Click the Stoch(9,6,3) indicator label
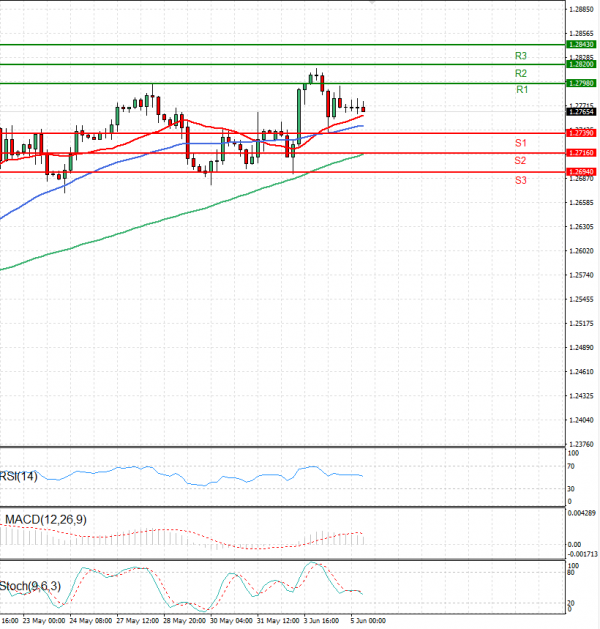 30,586
